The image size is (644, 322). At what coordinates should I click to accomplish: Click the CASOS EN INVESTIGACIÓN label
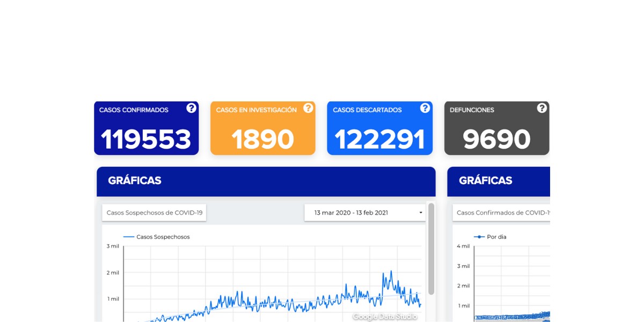click(x=257, y=110)
